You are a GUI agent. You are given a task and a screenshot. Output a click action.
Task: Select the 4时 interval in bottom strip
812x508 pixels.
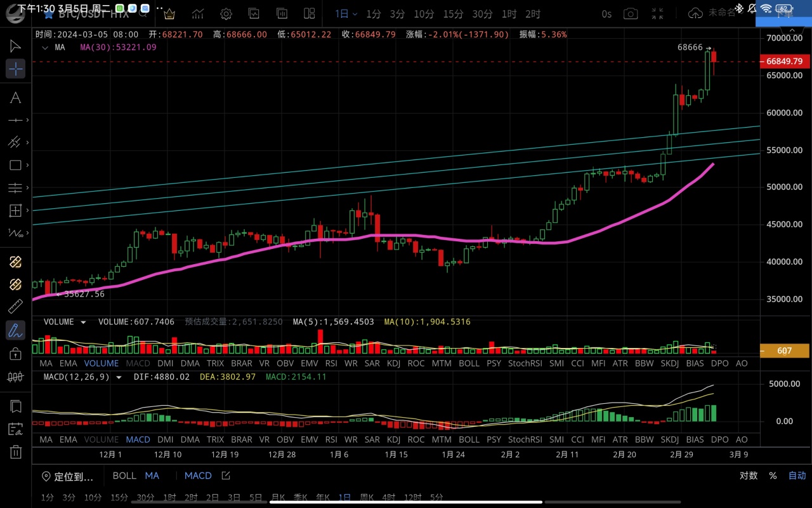pos(389,498)
